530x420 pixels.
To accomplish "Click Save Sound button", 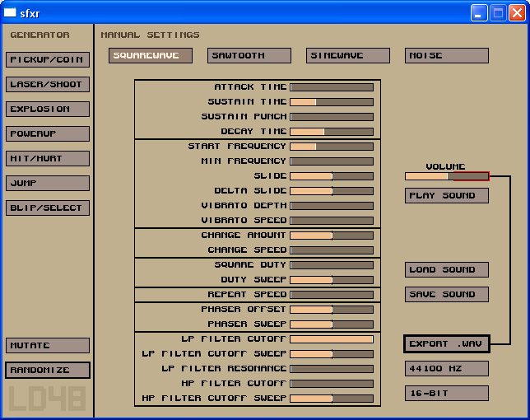I will coord(446,294).
